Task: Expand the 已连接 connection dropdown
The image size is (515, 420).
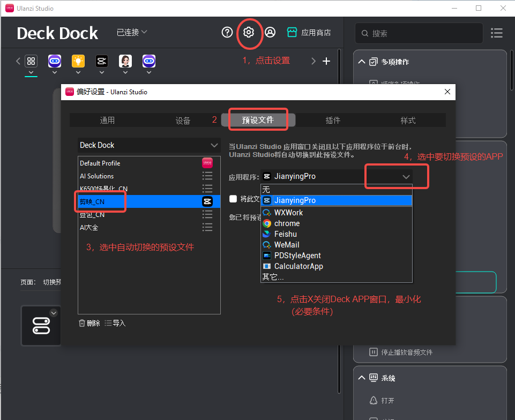Action: tap(132, 33)
